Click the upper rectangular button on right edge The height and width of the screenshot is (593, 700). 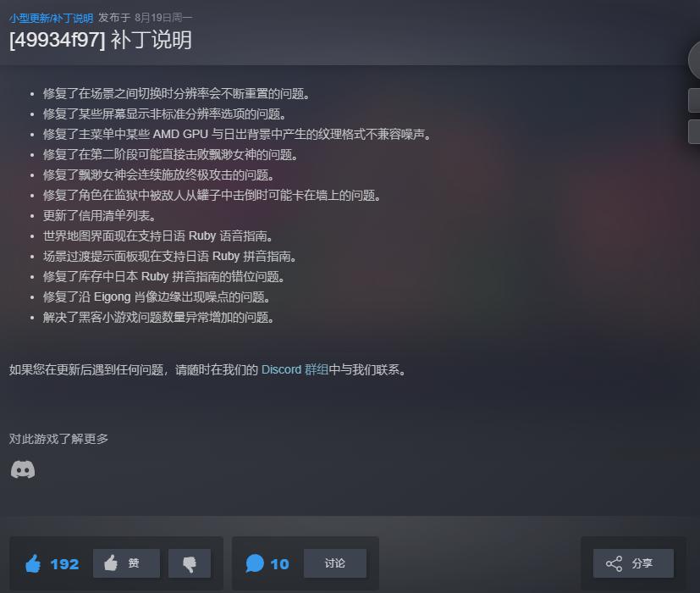pos(694,100)
